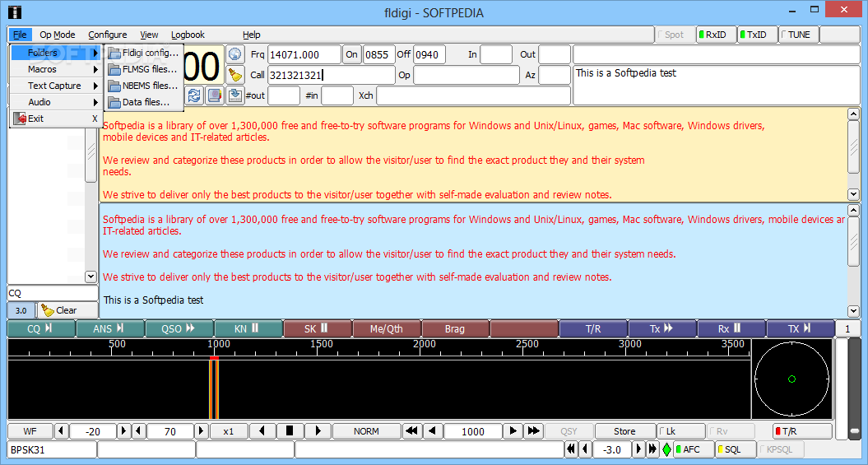The width and height of the screenshot is (868, 465).
Task: Decrease signal range value 70
Action: pos(139,430)
